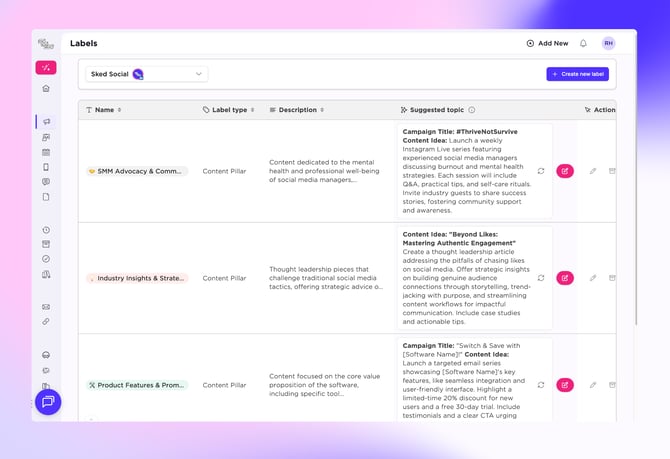Open the megaphone icon in the sidebar
Viewport: 670px width, 459px height.
coord(46,122)
